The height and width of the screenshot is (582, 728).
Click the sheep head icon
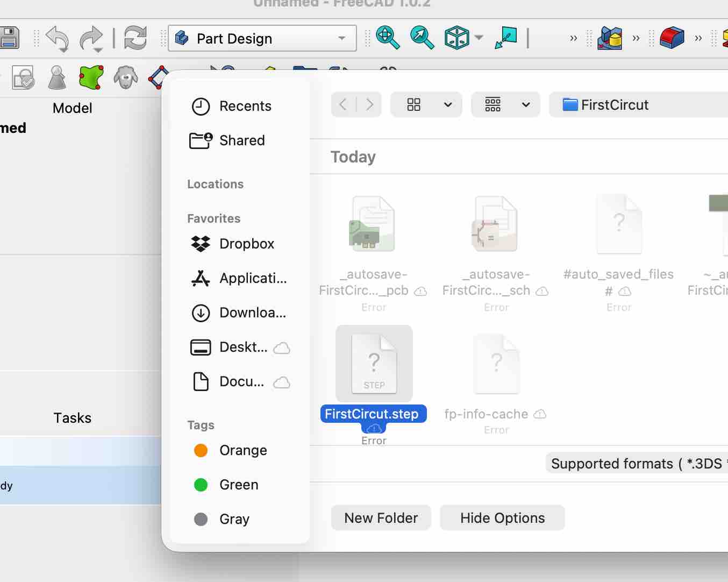tap(126, 78)
